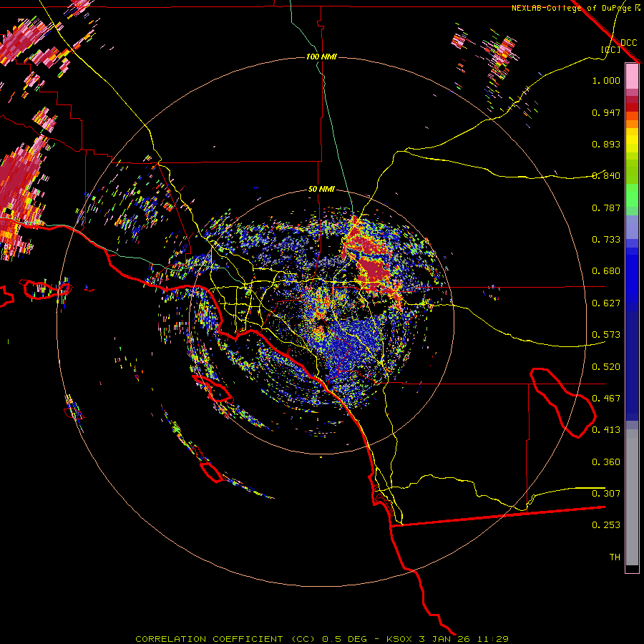Image resolution: width=644 pixels, height=644 pixels.
Task: Click the 0.360 scale value
Action: coord(606,462)
